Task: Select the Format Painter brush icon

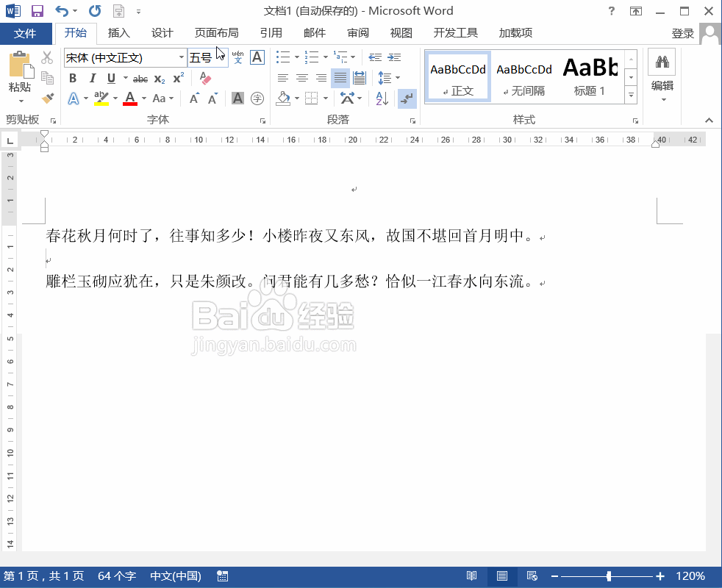Action: pyautogui.click(x=46, y=98)
